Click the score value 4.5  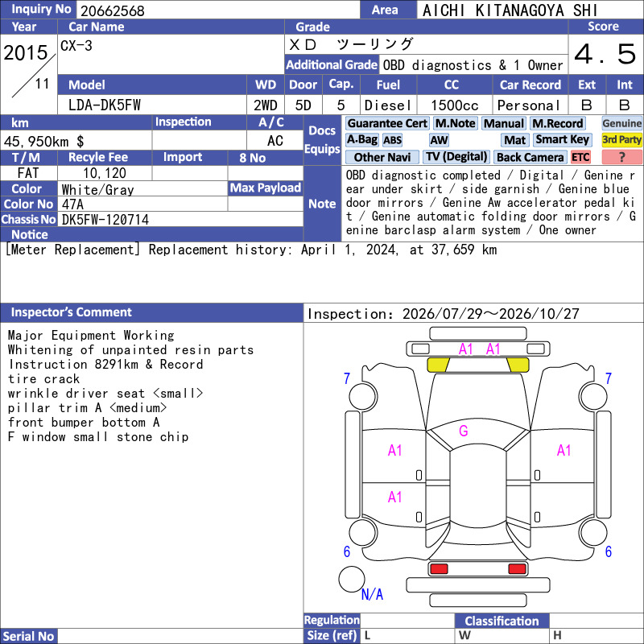pyautogui.click(x=605, y=54)
